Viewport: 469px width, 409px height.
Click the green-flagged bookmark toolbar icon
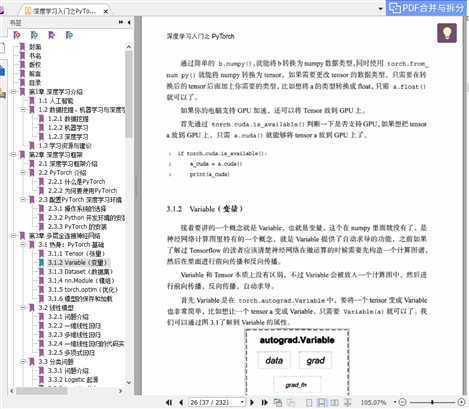(x=34, y=35)
